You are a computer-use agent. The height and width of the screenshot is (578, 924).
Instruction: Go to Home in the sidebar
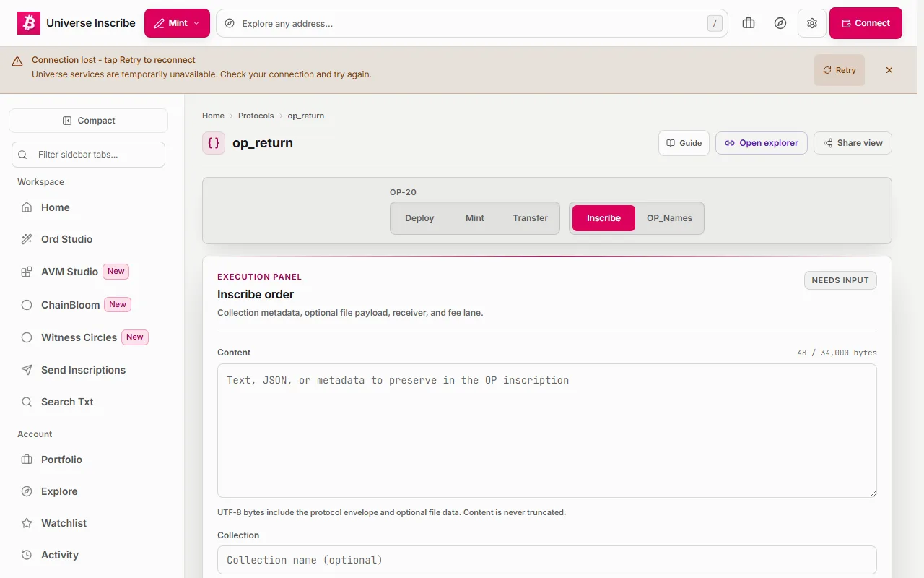(88, 207)
